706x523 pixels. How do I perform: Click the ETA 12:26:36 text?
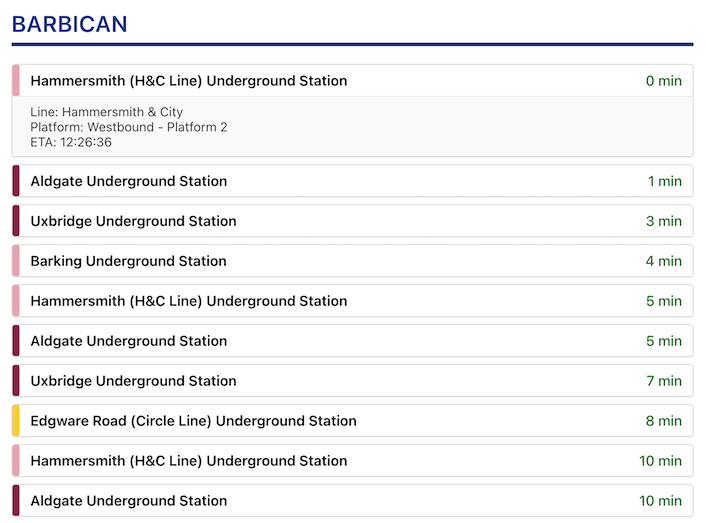click(71, 142)
